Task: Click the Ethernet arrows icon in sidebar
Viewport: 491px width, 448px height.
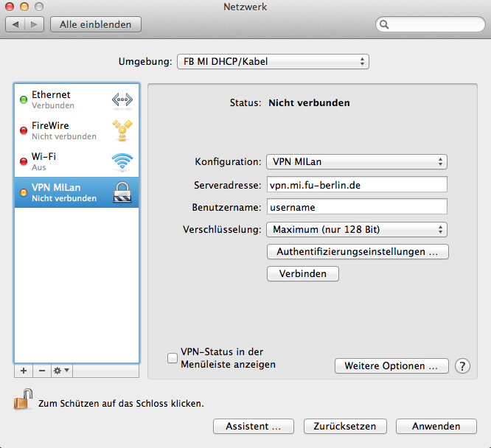Action: tap(122, 100)
